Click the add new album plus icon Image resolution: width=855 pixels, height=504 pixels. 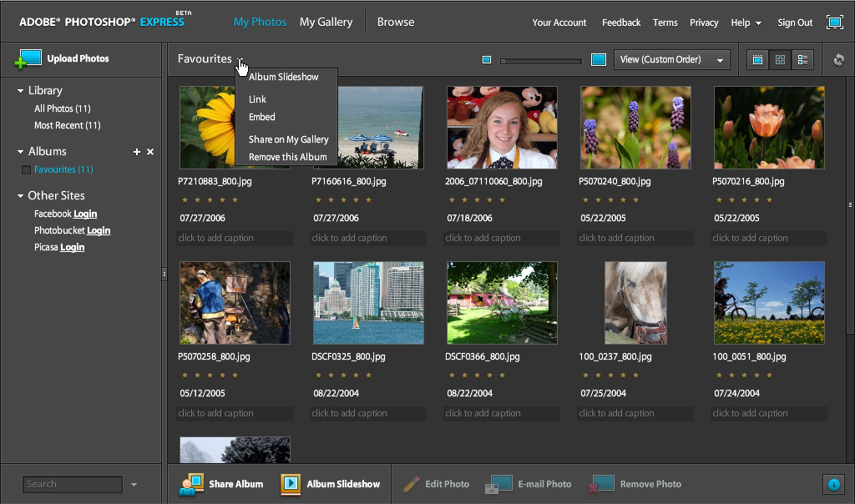[x=137, y=152]
